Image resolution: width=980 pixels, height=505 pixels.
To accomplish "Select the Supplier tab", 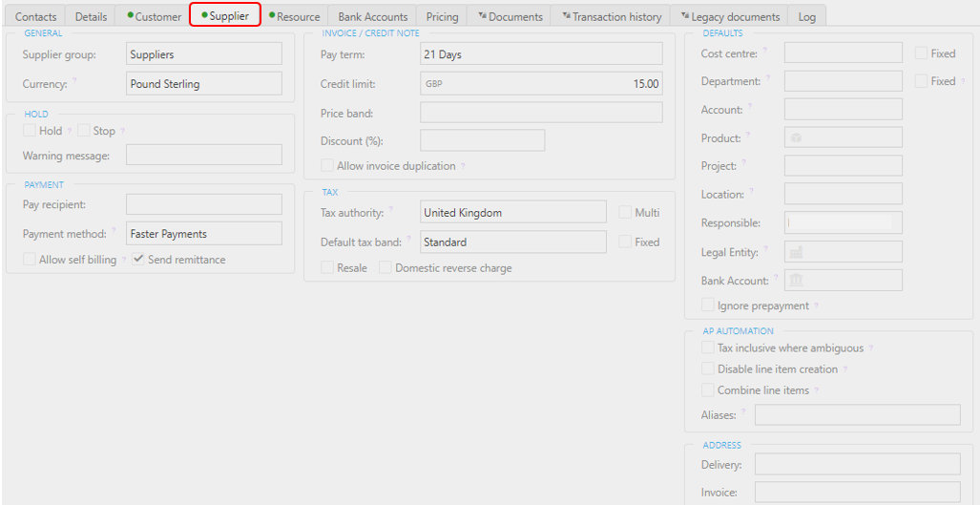I will pos(225,15).
